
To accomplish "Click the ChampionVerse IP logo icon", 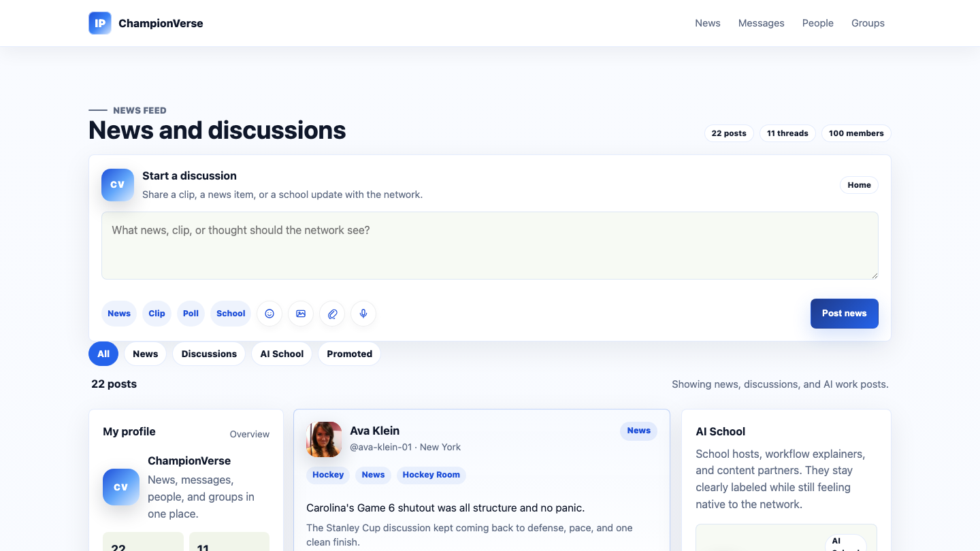I will [x=100, y=23].
